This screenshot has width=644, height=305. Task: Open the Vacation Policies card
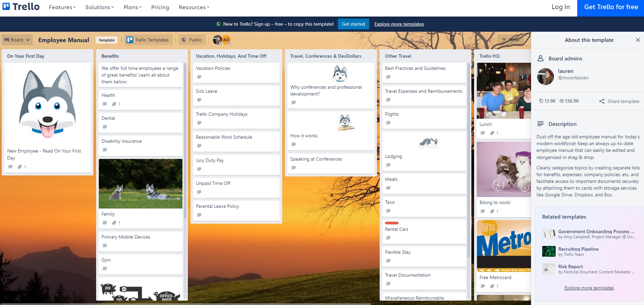[x=236, y=73]
